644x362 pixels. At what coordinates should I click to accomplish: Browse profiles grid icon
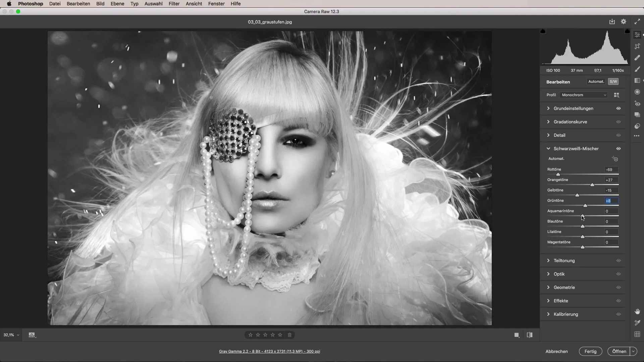pos(616,95)
